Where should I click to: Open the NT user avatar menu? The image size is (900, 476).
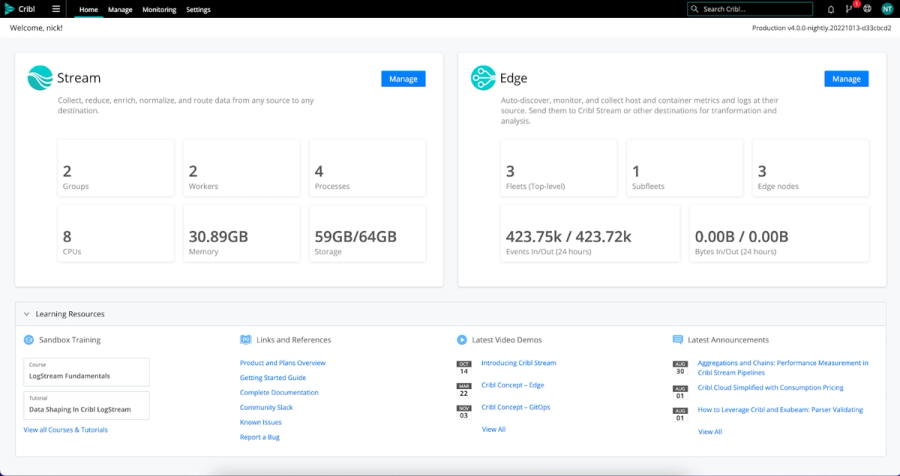[x=887, y=9]
